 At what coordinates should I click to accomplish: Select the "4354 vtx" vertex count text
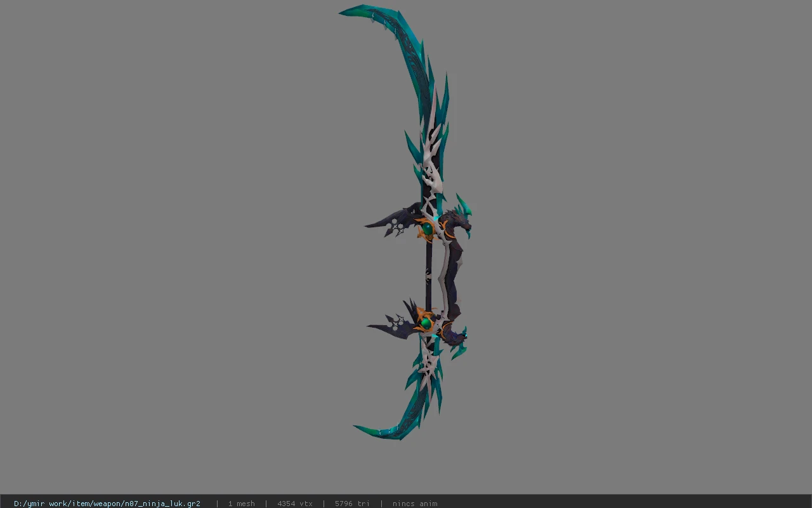tap(295, 504)
